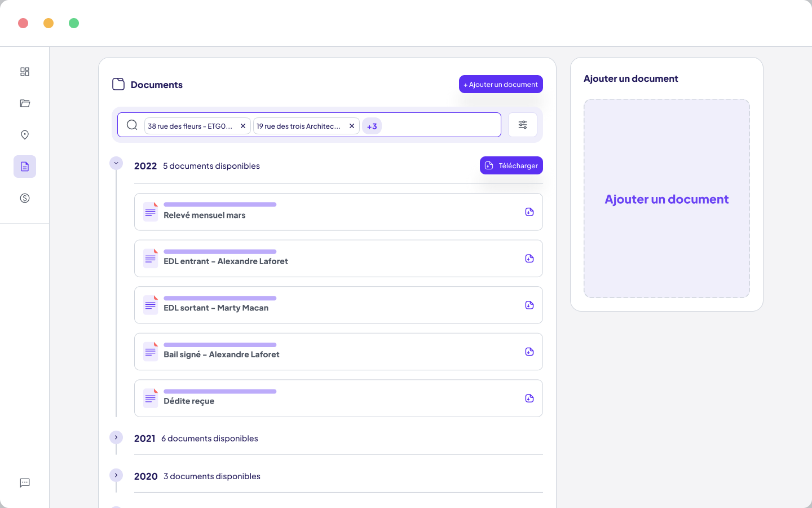Download Bail signé – Alexandre Laforet icon
Viewport: 812px width, 508px height.
pos(529,352)
